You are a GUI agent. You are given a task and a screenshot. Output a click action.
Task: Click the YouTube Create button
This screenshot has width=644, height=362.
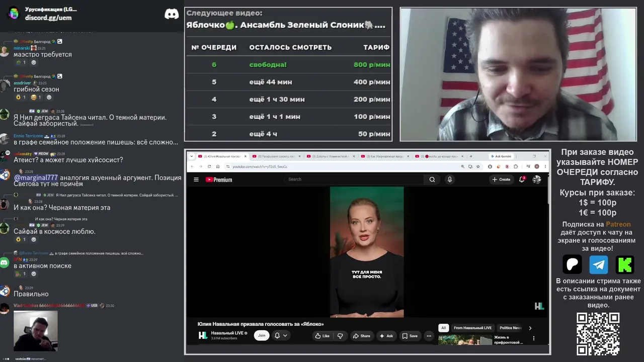[x=502, y=179]
